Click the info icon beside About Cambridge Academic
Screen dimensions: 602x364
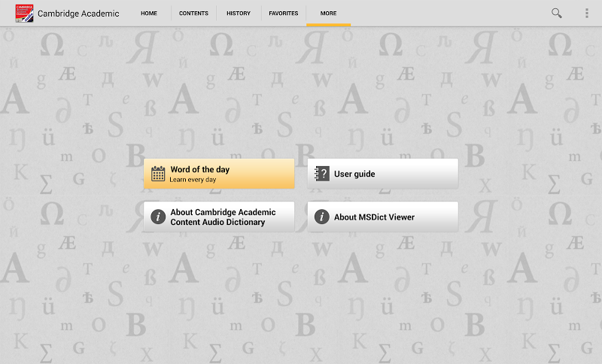pyautogui.click(x=158, y=217)
